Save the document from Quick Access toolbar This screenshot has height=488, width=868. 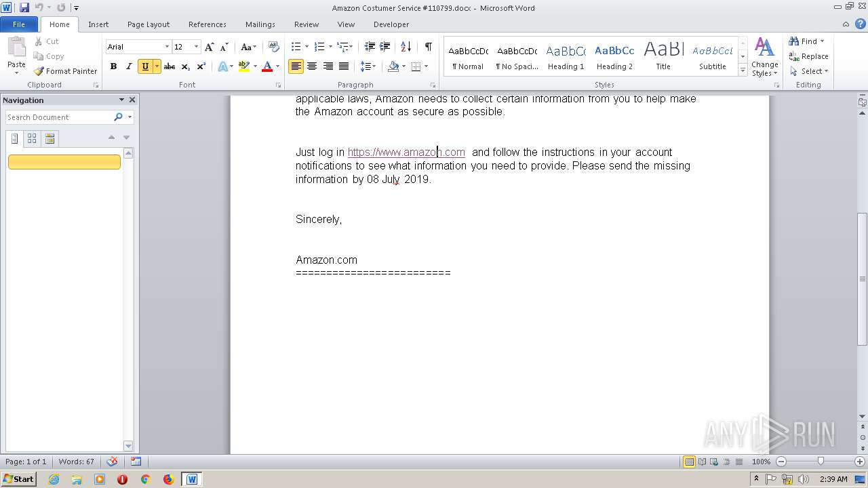[24, 7]
